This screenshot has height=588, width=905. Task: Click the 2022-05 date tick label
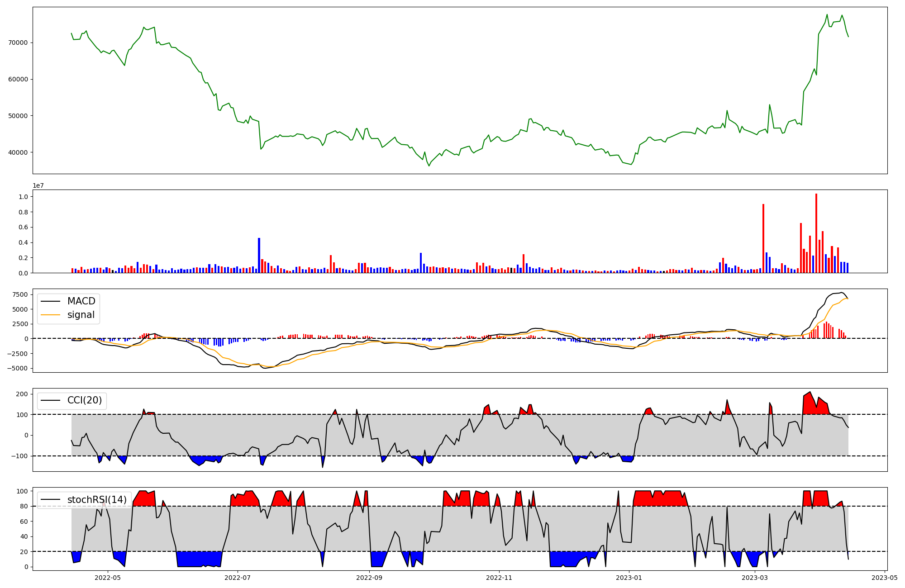click(x=108, y=577)
